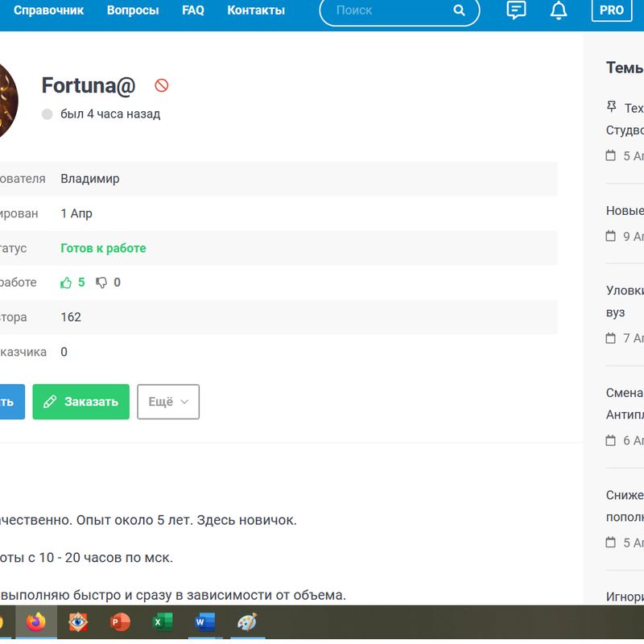The image size is (644, 644).
Task: Open Excel from the taskbar
Action: pos(163,622)
